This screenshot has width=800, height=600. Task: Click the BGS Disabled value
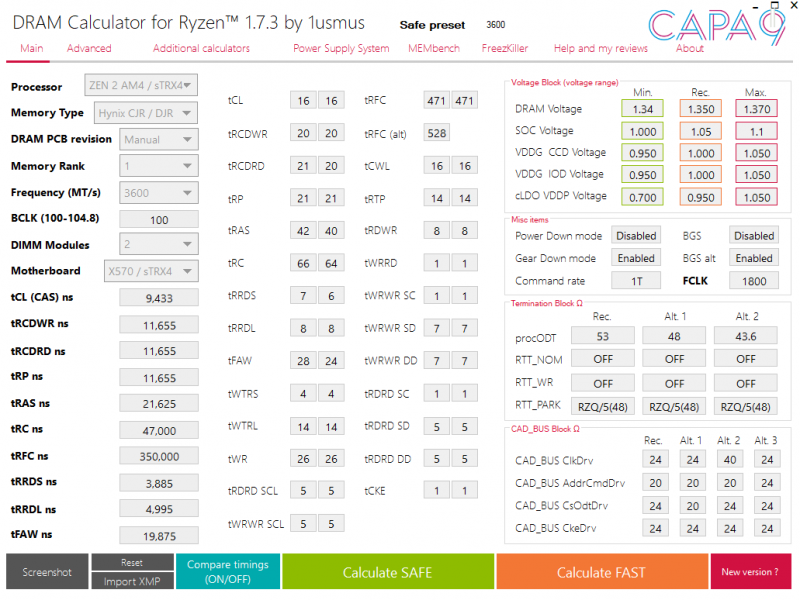(x=754, y=236)
